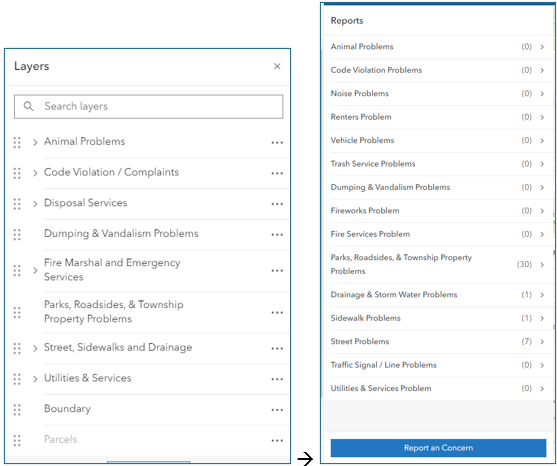
Task: Click the Report an Concern button
Action: pos(438,448)
